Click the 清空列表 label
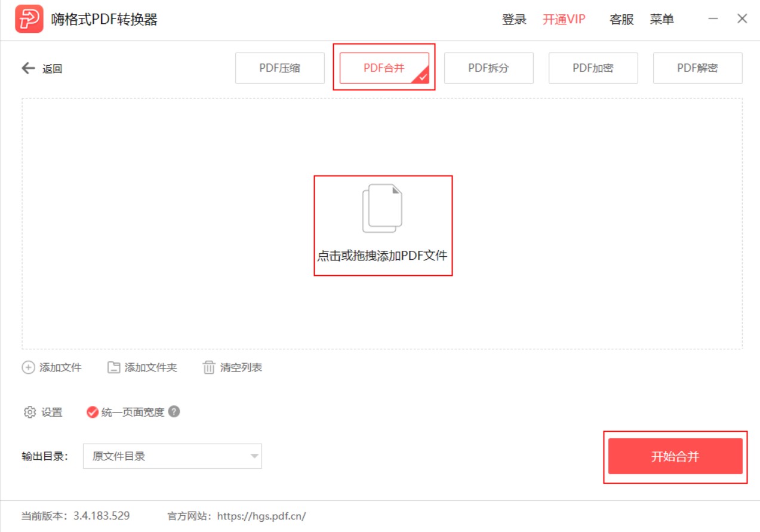The width and height of the screenshot is (760, 532). pos(241,367)
